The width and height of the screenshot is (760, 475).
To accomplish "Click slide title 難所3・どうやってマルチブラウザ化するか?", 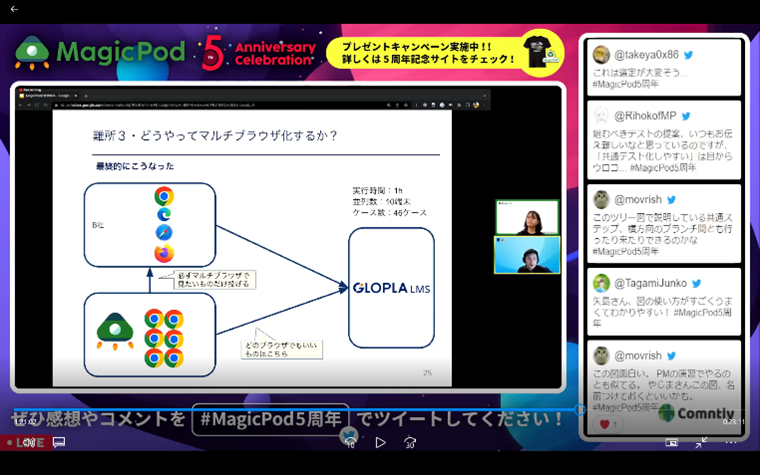I will (x=215, y=135).
